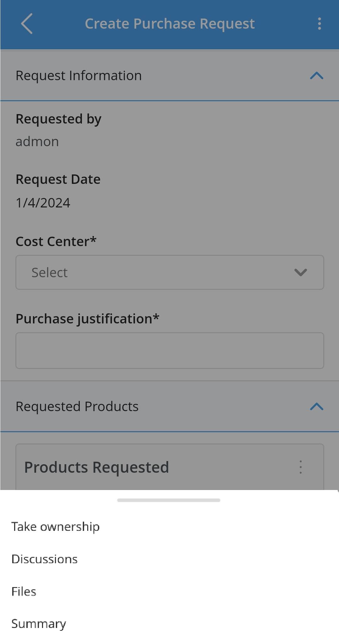Viewport: 339px width, 644px height.
Task: Choose Take ownership from the bottom sheet
Action: point(56,527)
